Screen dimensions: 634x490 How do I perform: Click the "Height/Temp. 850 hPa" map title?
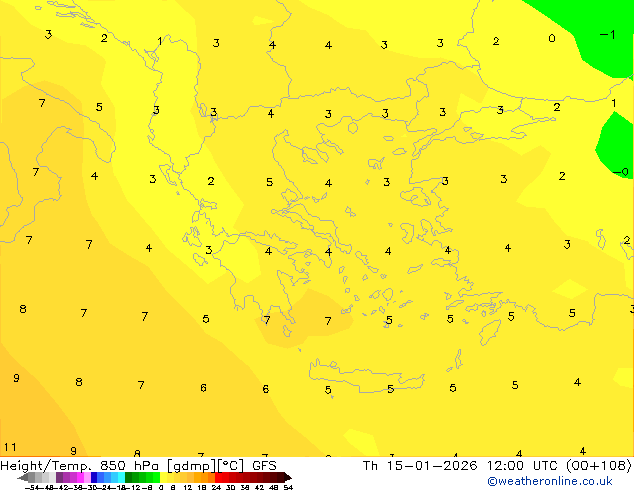[x=79, y=465]
